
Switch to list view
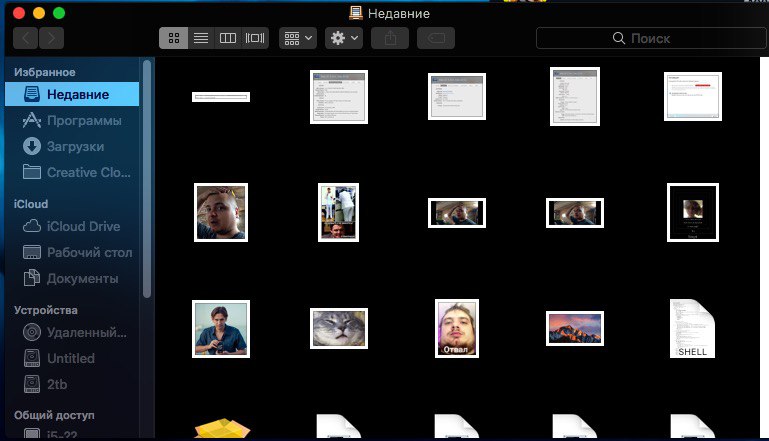click(x=201, y=38)
